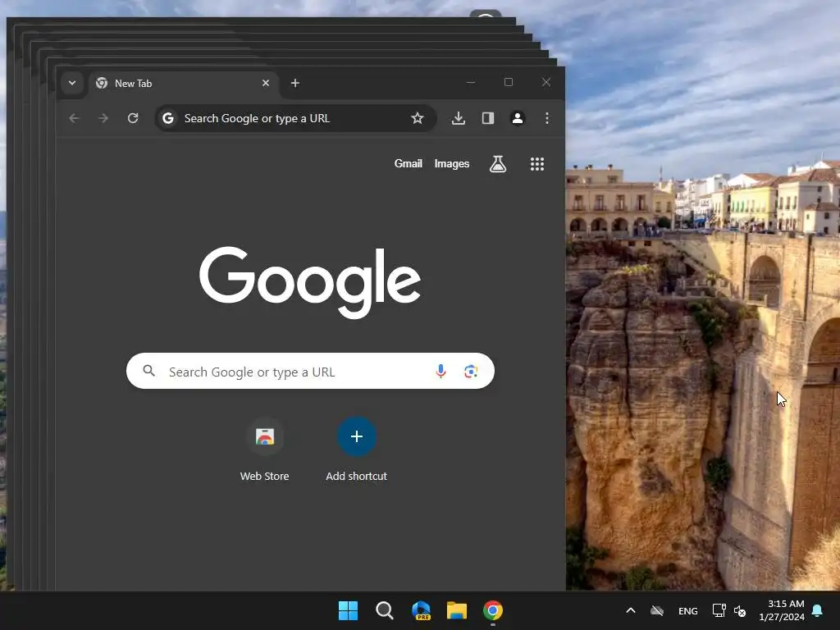840x630 pixels.
Task: Go forward to the next page
Action: pyautogui.click(x=103, y=118)
